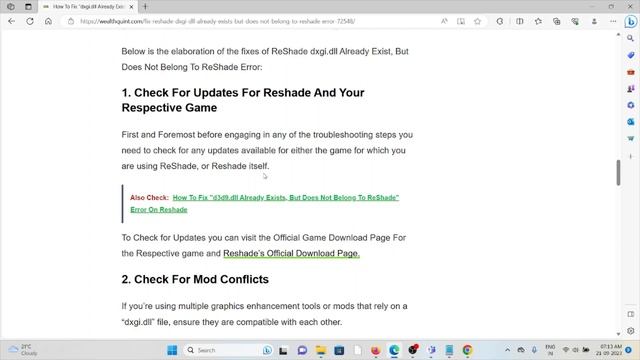Switch to Microsoft Edge in taskbar

point(394,350)
